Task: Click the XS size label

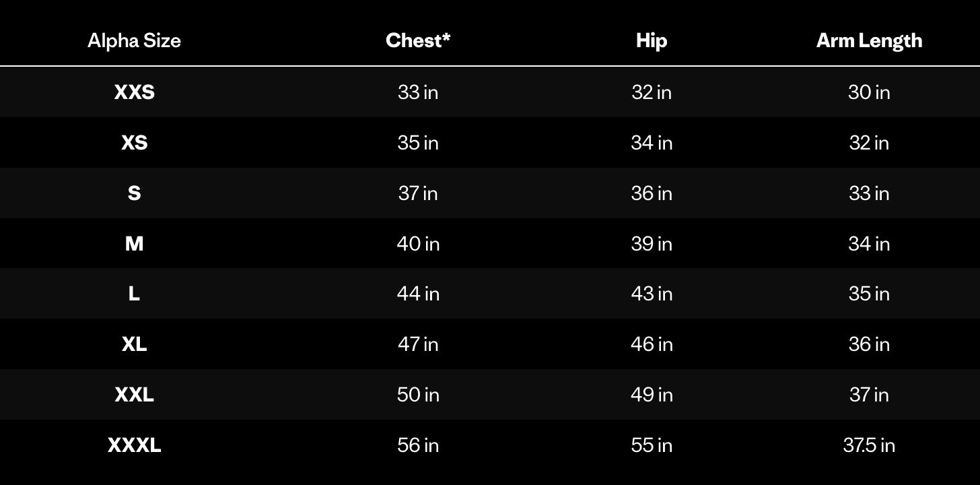Action: [x=135, y=143]
